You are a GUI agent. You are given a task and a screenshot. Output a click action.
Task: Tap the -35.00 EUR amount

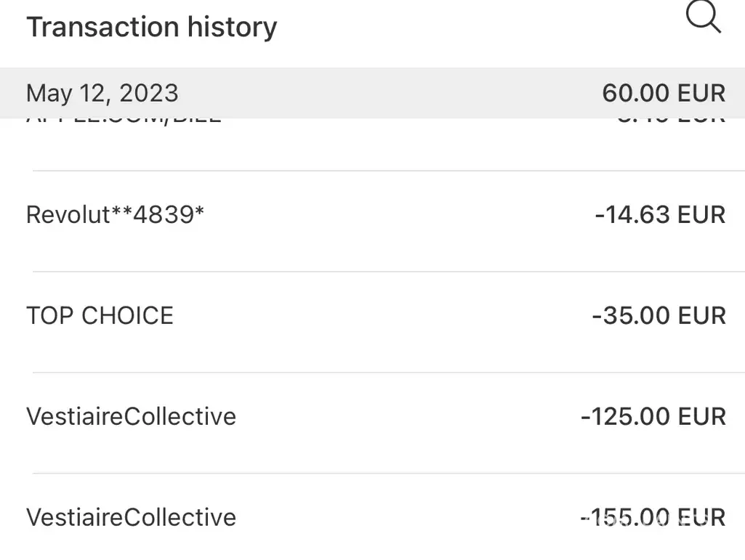[658, 316]
